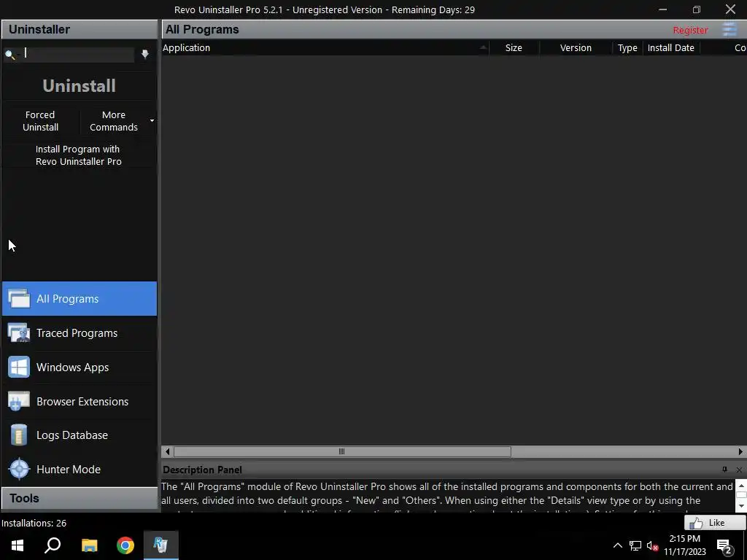Click the horizontal scrollbar right arrow

pyautogui.click(x=740, y=451)
